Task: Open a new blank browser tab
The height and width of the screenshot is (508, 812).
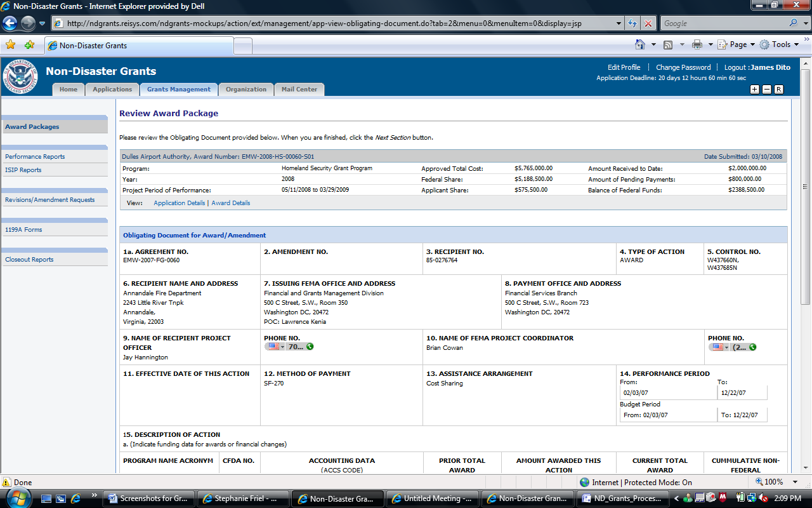Action: (x=243, y=46)
